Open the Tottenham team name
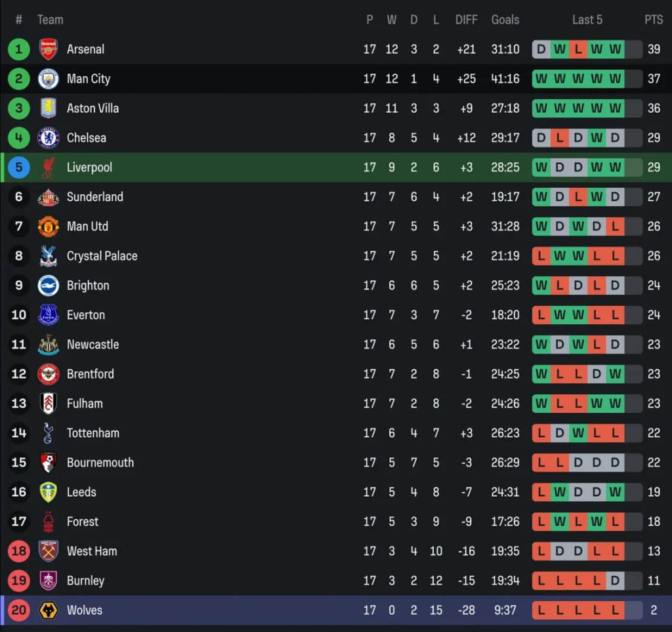This screenshot has width=672, height=632. [x=93, y=433]
